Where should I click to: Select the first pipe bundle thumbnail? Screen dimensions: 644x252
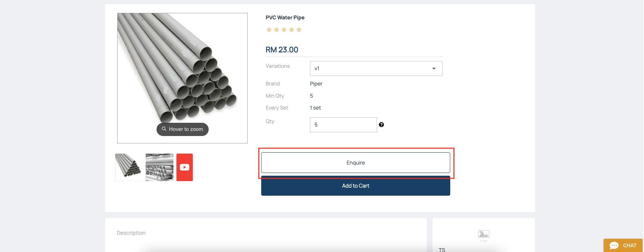click(x=128, y=167)
